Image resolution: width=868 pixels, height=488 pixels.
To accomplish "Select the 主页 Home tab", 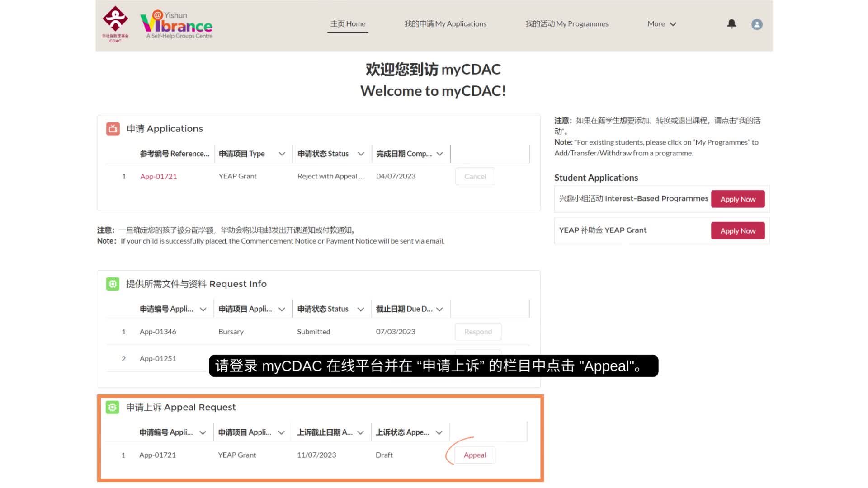I will click(x=347, y=23).
